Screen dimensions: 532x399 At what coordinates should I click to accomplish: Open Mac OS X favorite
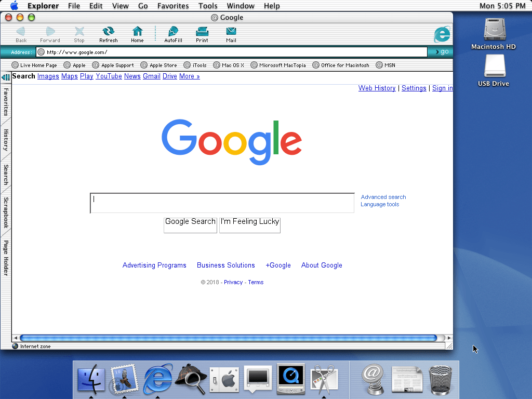click(229, 65)
